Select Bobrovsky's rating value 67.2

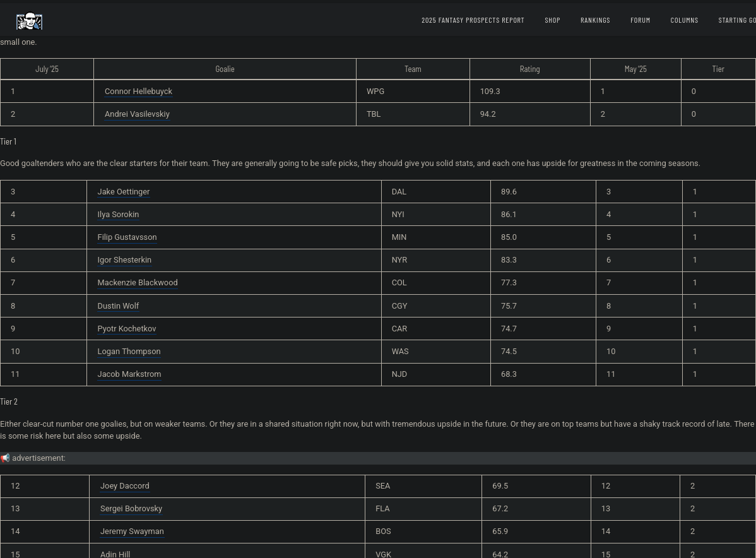(x=500, y=508)
